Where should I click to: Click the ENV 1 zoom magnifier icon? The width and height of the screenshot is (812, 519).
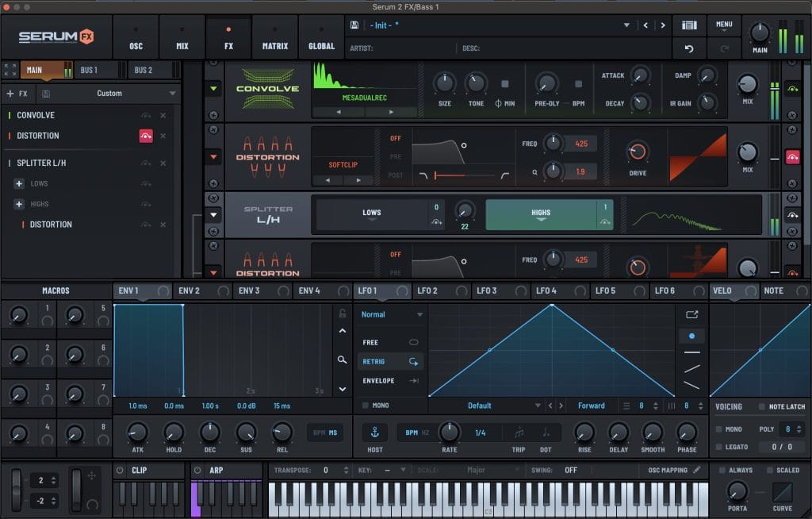click(342, 359)
